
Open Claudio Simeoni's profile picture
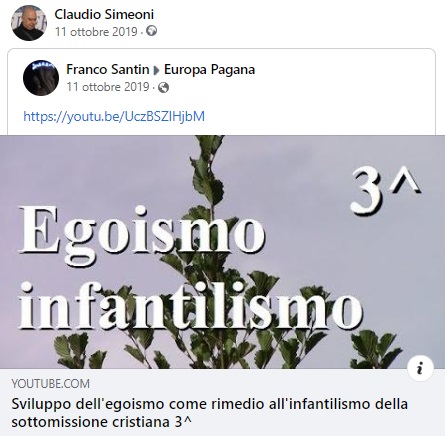(x=29, y=23)
